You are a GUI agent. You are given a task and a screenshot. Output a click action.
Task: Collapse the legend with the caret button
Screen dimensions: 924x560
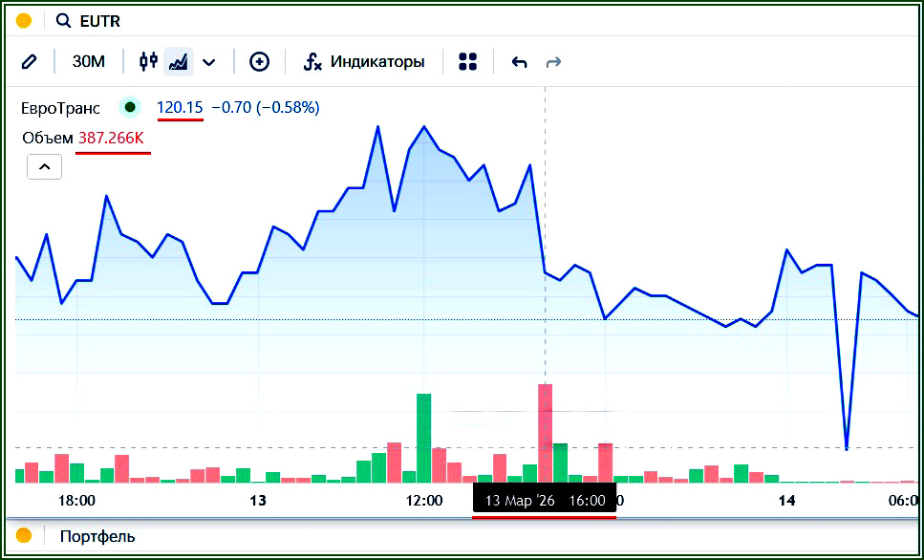tap(44, 167)
